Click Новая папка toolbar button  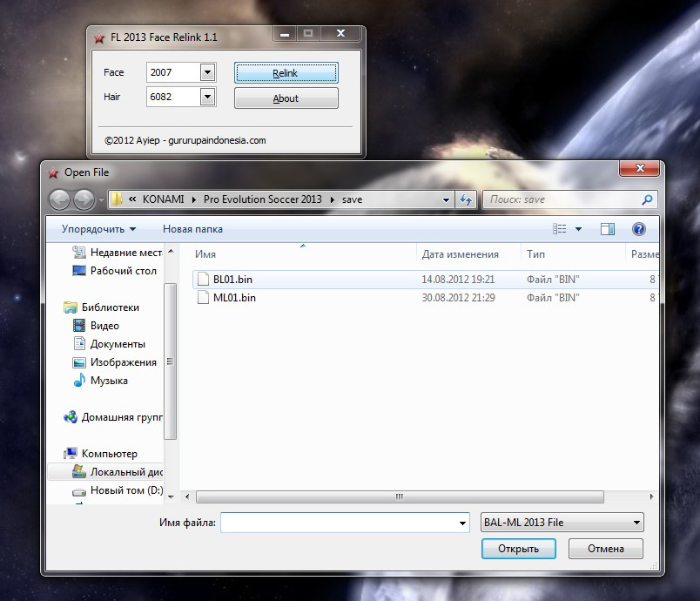[x=192, y=229]
